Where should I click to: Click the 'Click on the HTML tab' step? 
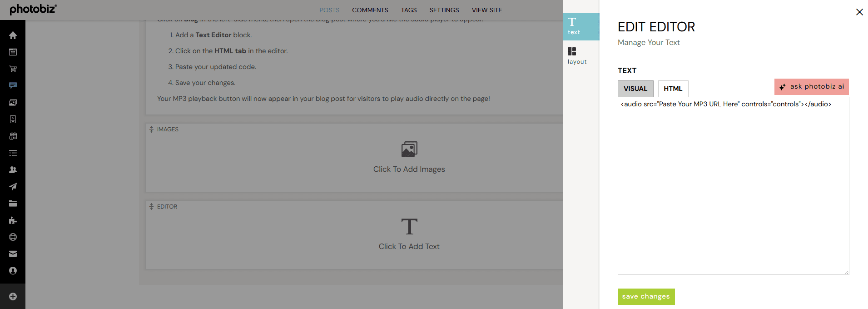tap(232, 51)
